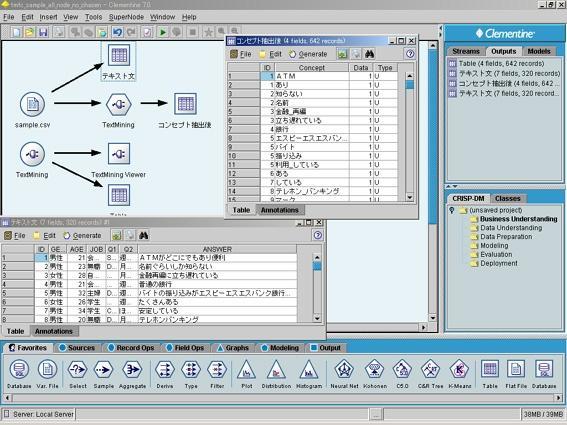Click the star SuperNode toolbar icon
Viewport: 567px width, 425px height.
click(x=208, y=32)
